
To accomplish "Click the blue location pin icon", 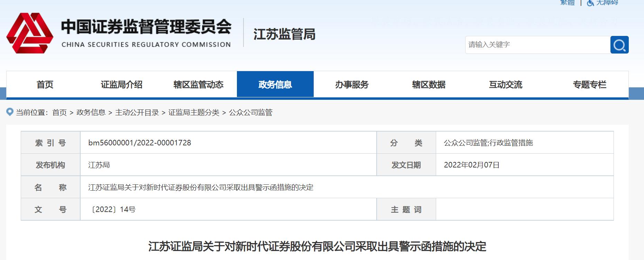I will (x=10, y=112).
